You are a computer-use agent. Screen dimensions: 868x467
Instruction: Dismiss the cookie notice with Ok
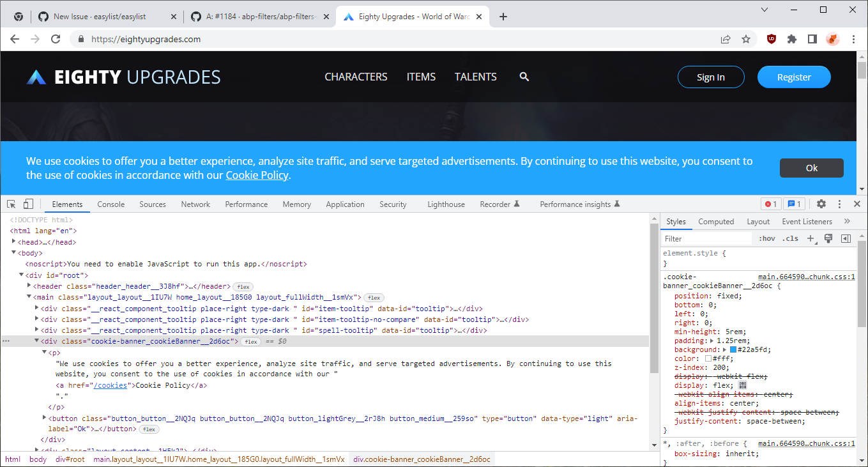pos(811,167)
